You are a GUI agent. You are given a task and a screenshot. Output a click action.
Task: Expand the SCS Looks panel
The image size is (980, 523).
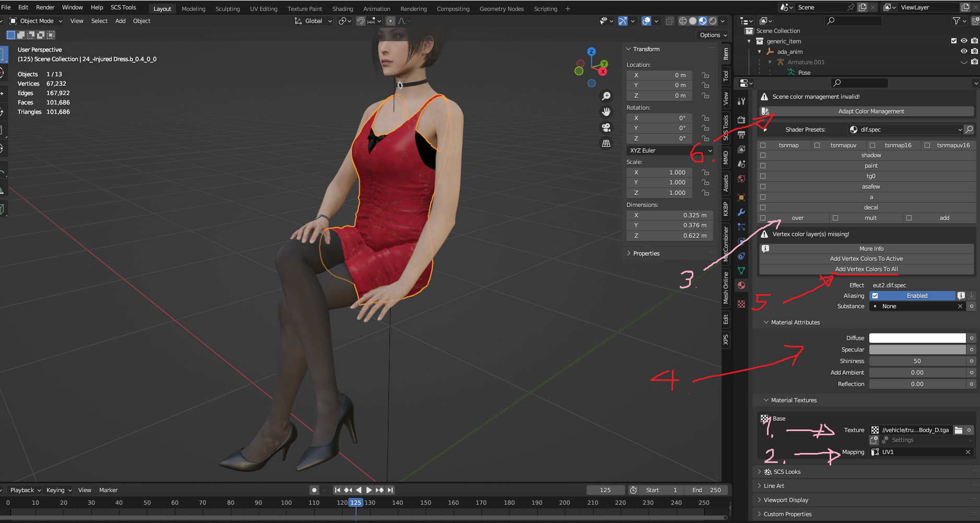click(787, 472)
